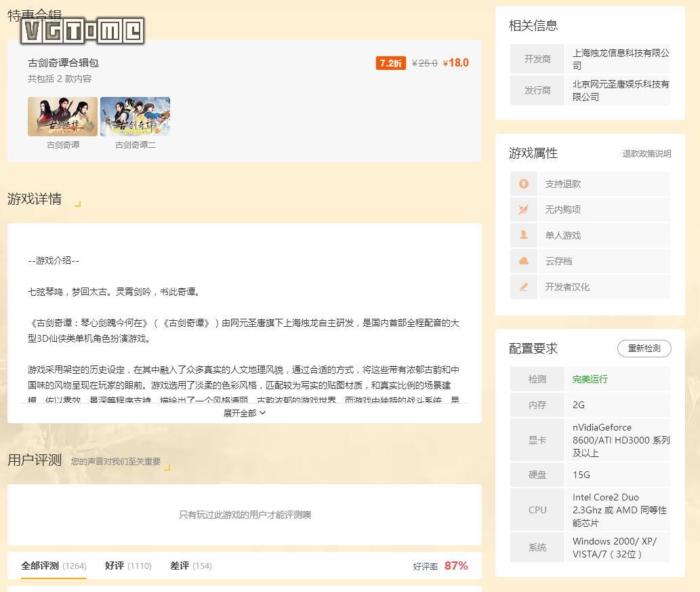Click the memory (内存) row icon label
The image size is (700, 592).
coord(537,405)
